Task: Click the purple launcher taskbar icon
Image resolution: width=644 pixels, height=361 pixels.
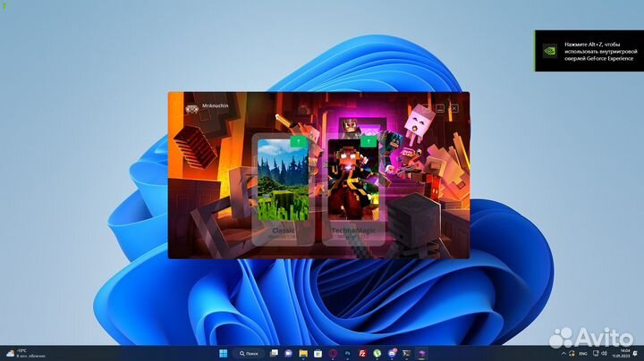Action: coord(421,353)
